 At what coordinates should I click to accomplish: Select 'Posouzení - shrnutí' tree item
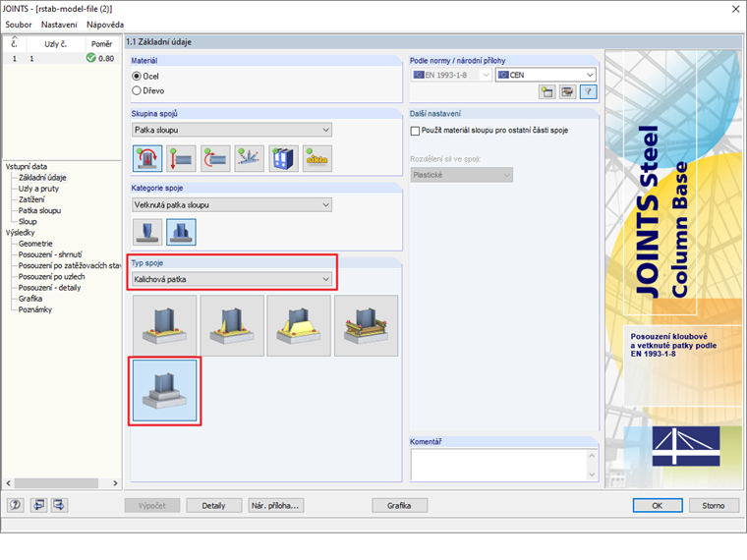(x=50, y=254)
